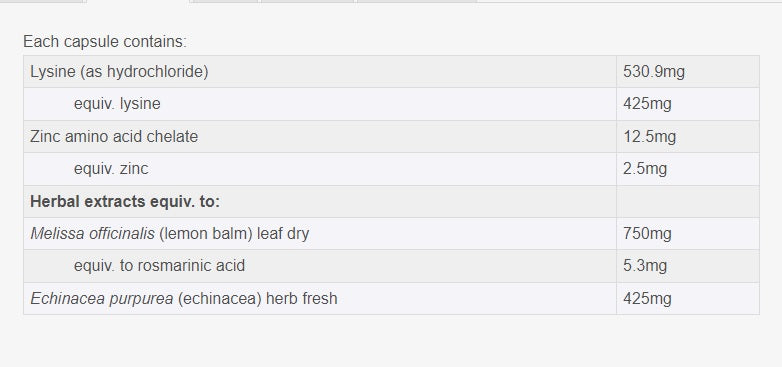The height and width of the screenshot is (367, 782).
Task: Click the 'equiv. zinc' row label
Action: coord(111,169)
